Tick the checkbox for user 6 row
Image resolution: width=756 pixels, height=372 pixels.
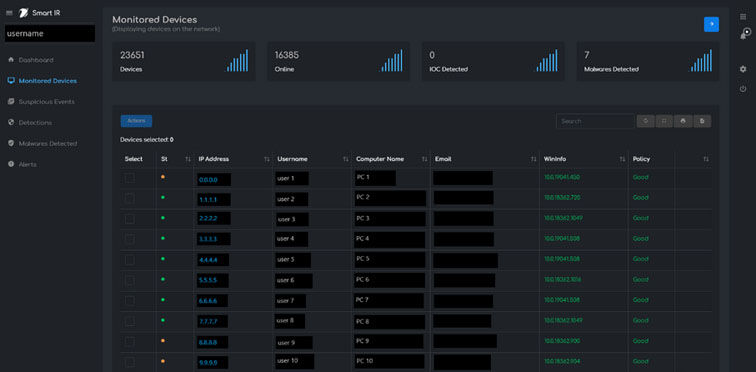click(x=130, y=280)
